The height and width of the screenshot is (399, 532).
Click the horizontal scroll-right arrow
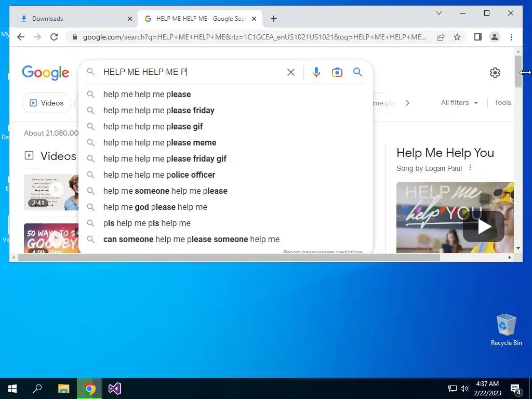click(509, 258)
